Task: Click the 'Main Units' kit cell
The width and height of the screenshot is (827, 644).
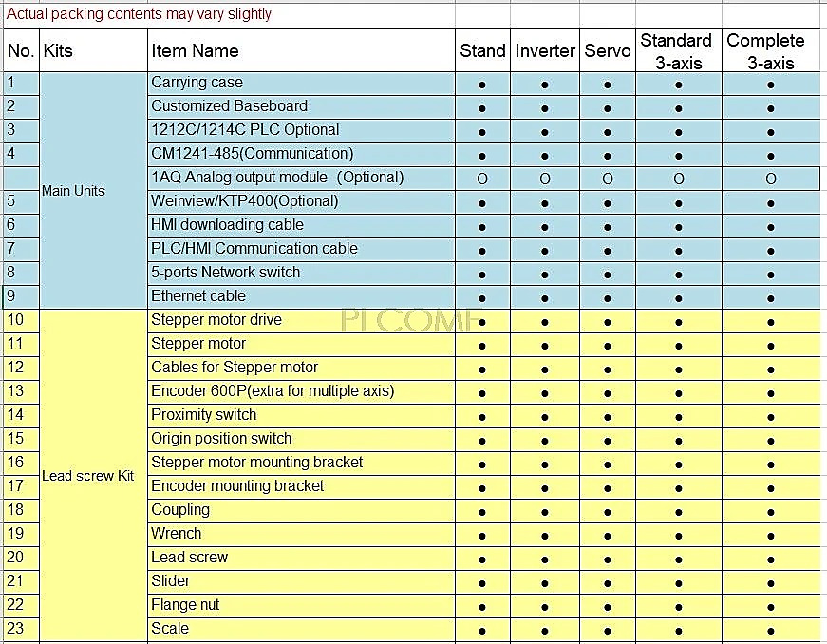Action: pyautogui.click(x=93, y=190)
